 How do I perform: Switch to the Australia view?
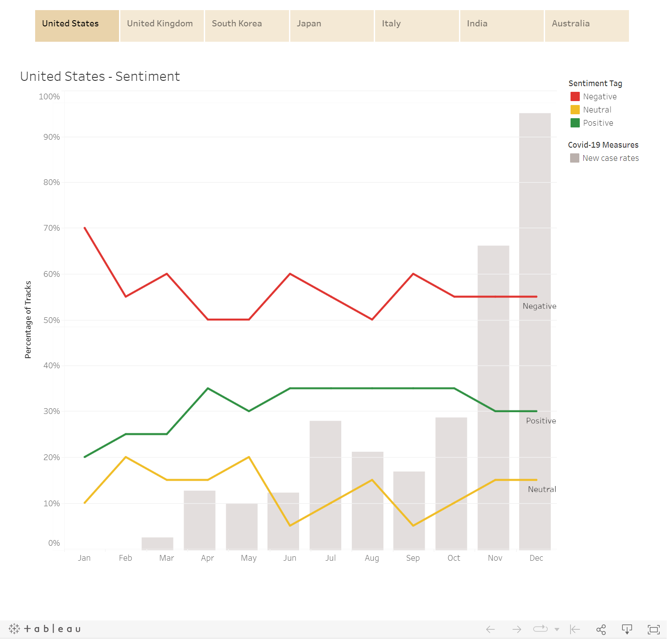[571, 23]
